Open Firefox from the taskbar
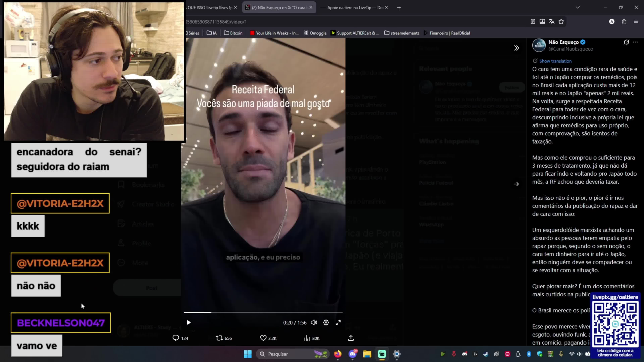Viewport: 644px width, 362px height. click(x=338, y=354)
